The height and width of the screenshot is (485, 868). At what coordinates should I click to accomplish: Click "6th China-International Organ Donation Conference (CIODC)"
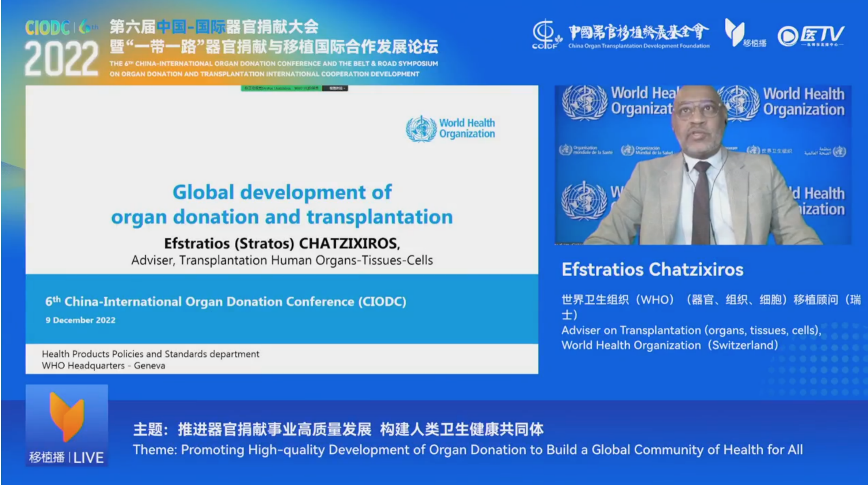[x=226, y=302]
